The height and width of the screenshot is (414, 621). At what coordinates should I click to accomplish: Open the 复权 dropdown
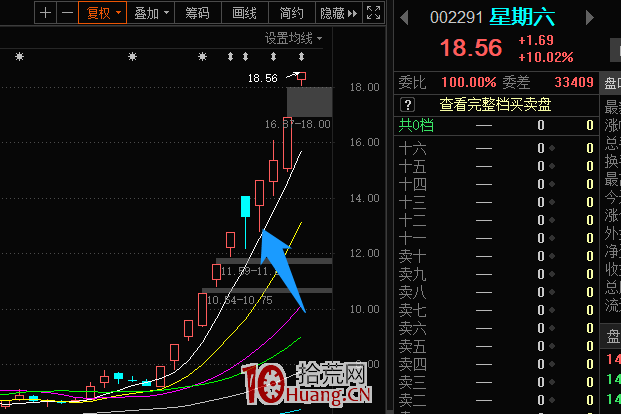[103, 13]
